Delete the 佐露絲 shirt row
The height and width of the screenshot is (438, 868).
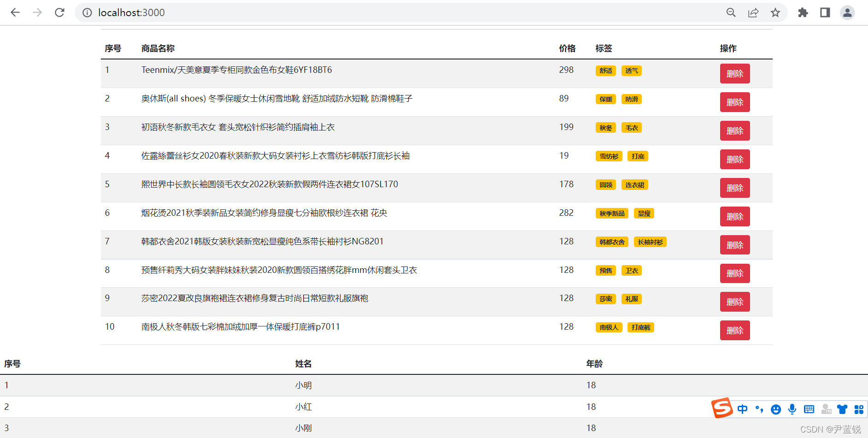coord(735,160)
